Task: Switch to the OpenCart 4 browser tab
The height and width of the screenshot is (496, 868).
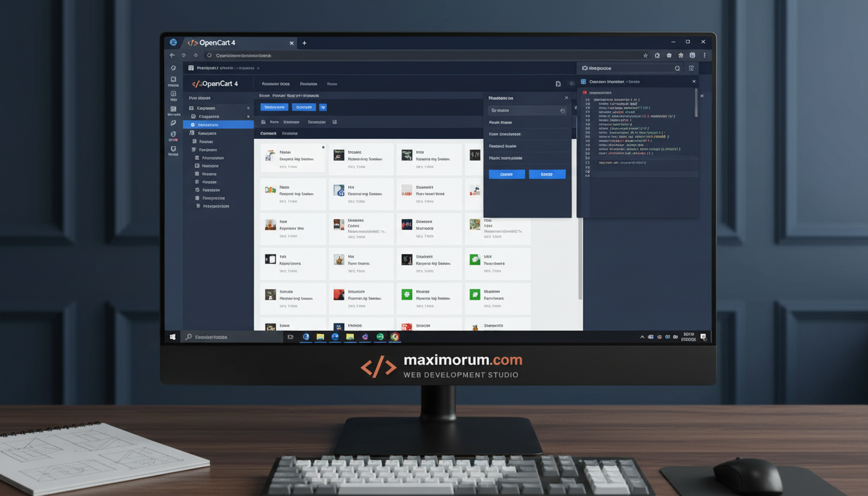Action: (238, 43)
